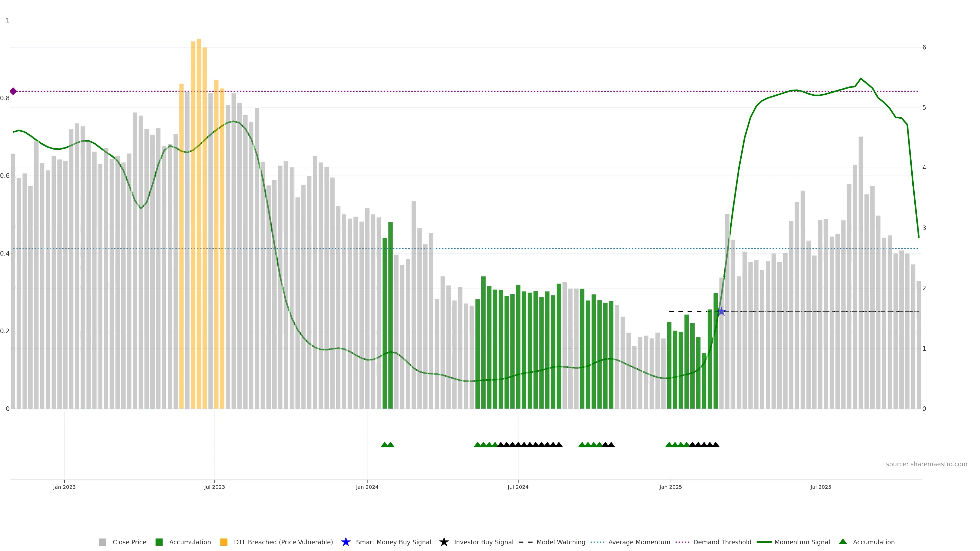Click the Jan 2024 axis label
The width and height of the screenshot is (980, 551).
pyautogui.click(x=367, y=487)
